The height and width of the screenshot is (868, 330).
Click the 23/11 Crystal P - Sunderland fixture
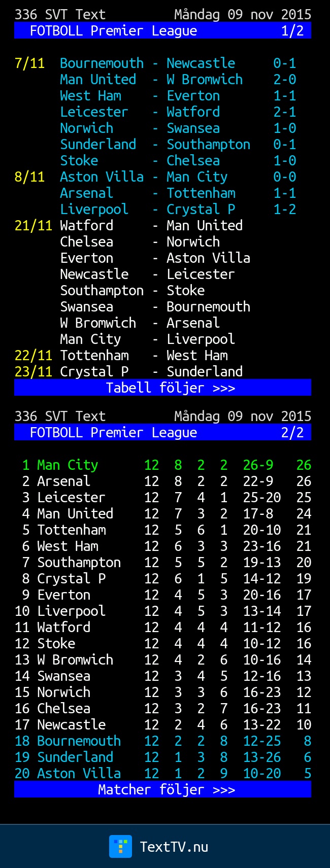pos(129,371)
